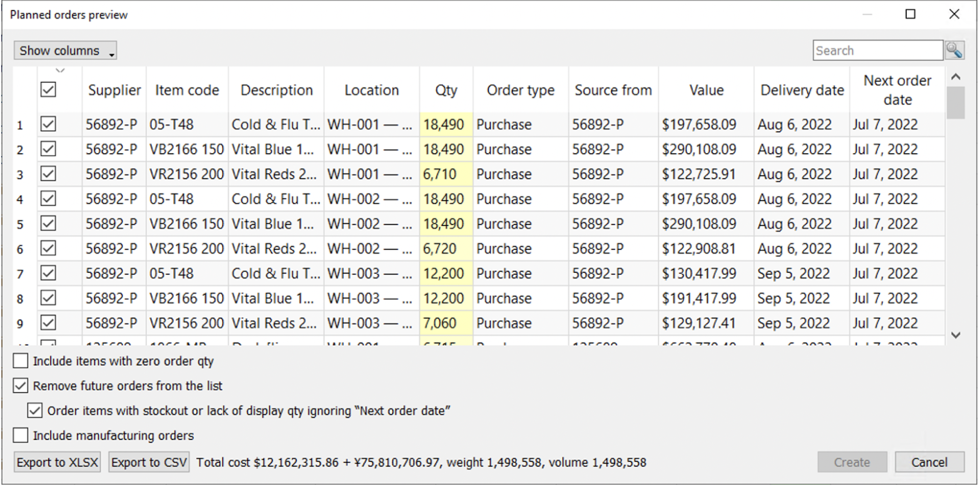Sort by the Supplier column header
This screenshot has height=488, width=980.
point(115,90)
